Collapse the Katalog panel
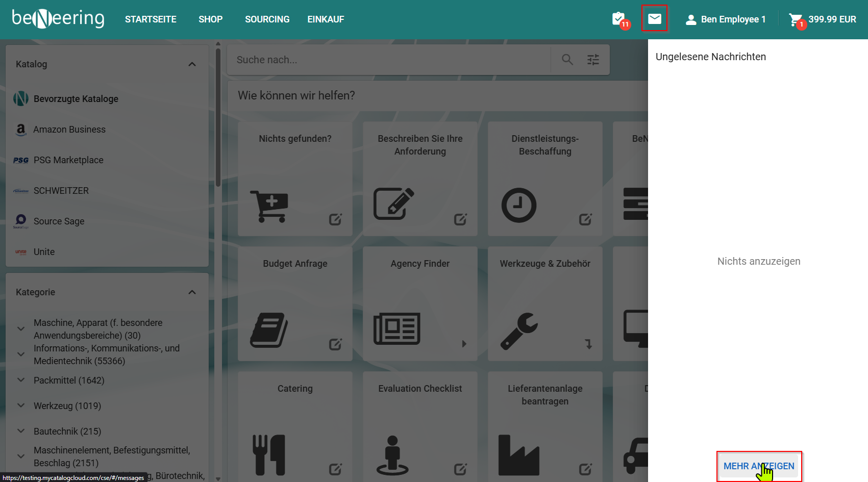Image resolution: width=868 pixels, height=482 pixels. point(192,64)
